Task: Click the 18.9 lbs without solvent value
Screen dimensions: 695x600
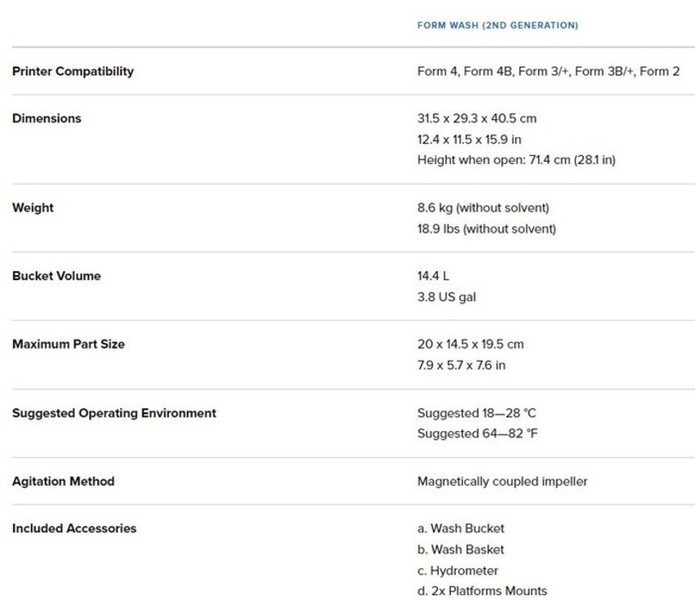Action: pyautogui.click(x=486, y=229)
